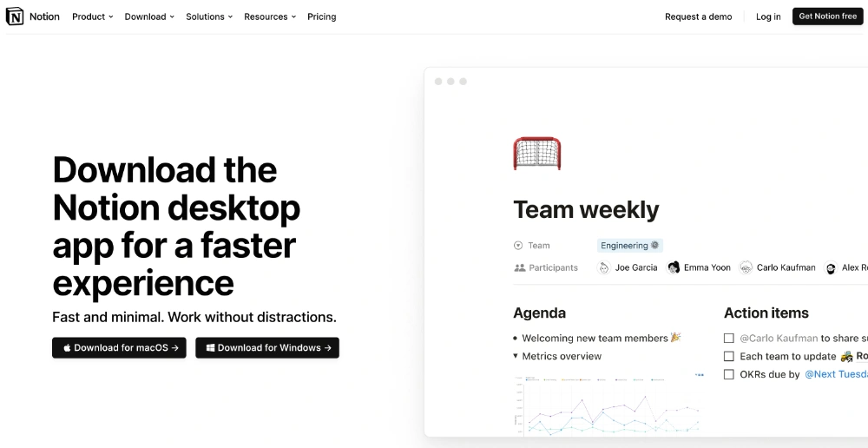
Task: Click the red hockey goal page icon
Action: pyautogui.click(x=537, y=154)
